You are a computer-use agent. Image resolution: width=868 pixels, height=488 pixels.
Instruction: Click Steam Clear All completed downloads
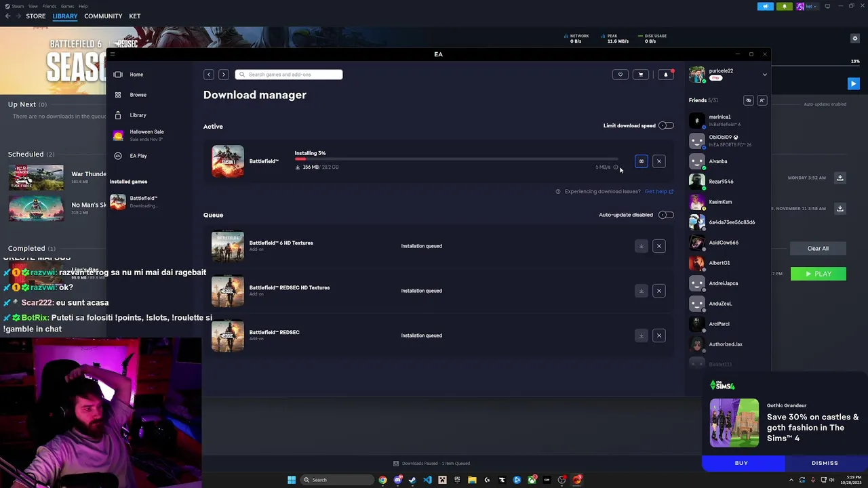click(x=818, y=249)
